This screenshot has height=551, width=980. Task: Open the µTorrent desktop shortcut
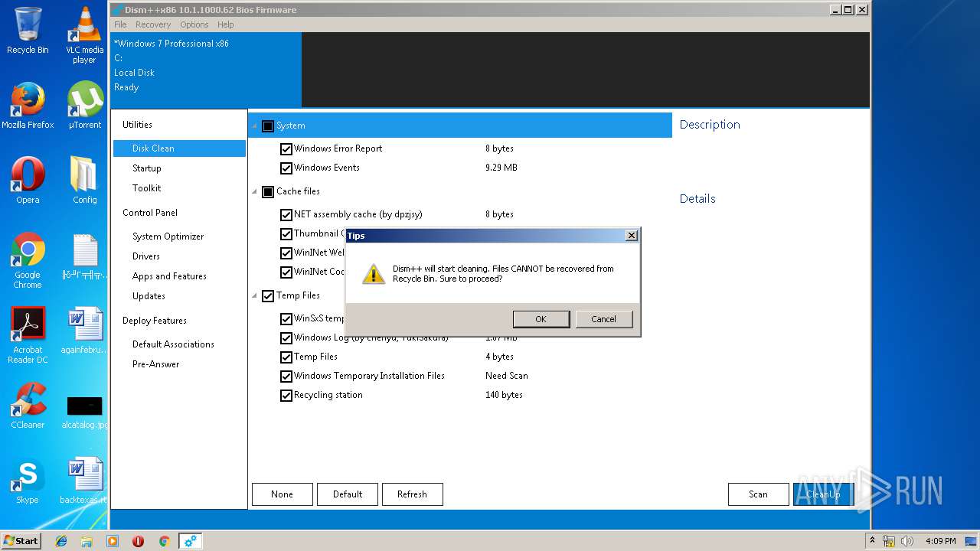[x=84, y=106]
